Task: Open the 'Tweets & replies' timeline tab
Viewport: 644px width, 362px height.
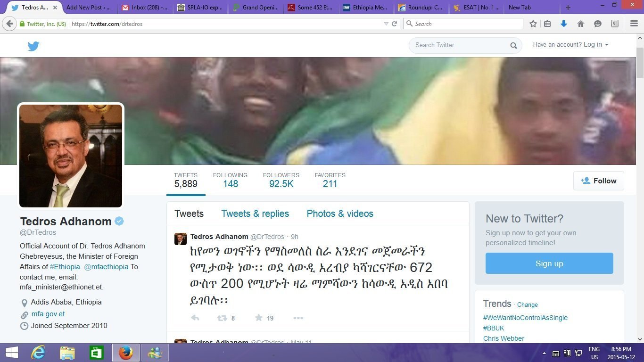Action: 255,214
